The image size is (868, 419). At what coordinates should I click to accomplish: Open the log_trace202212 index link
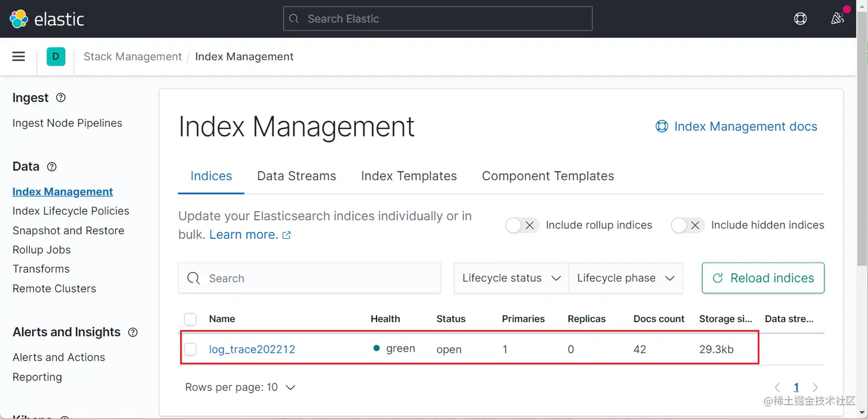252,349
